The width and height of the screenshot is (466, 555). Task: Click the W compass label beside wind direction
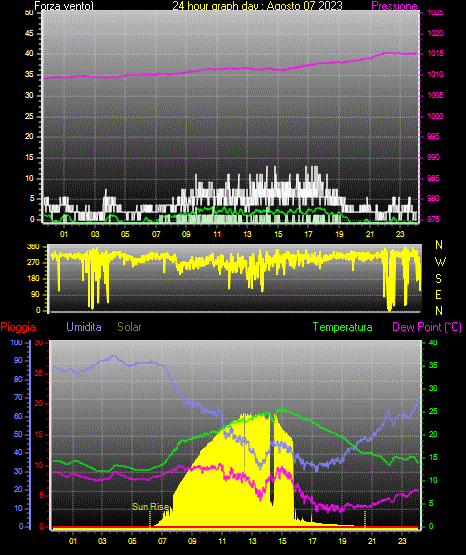tap(440, 262)
